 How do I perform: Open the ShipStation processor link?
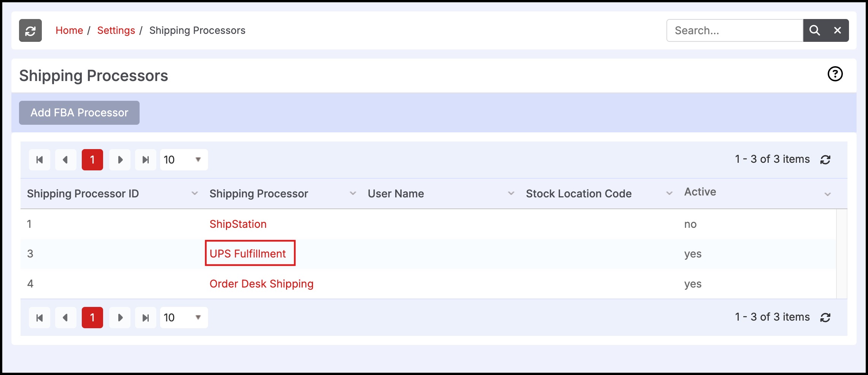(238, 224)
